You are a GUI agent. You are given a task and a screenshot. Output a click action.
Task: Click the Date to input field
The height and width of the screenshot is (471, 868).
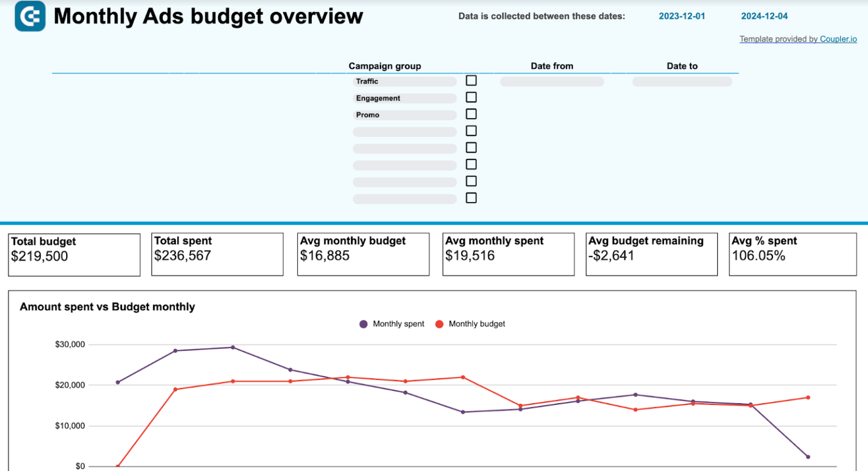(682, 81)
